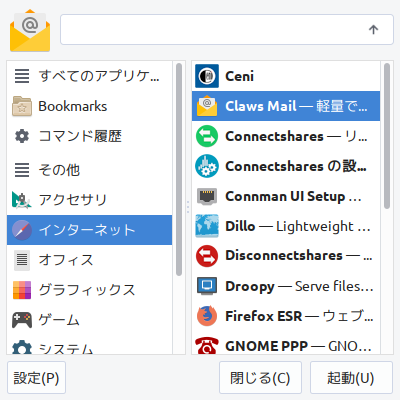This screenshot has width=400, height=400.
Task: Click the ゲーム gamepad icon
Action: [x=22, y=320]
